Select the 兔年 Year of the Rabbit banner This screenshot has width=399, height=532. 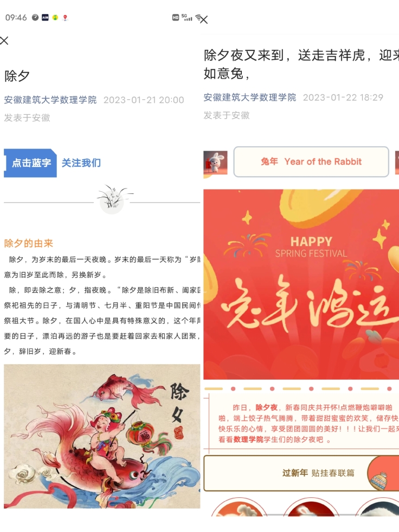(x=311, y=162)
